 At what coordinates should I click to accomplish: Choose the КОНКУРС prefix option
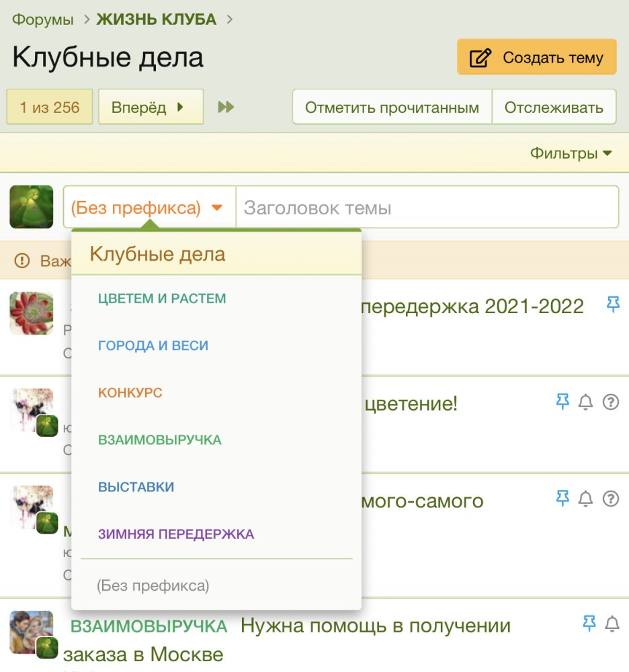[x=130, y=392]
